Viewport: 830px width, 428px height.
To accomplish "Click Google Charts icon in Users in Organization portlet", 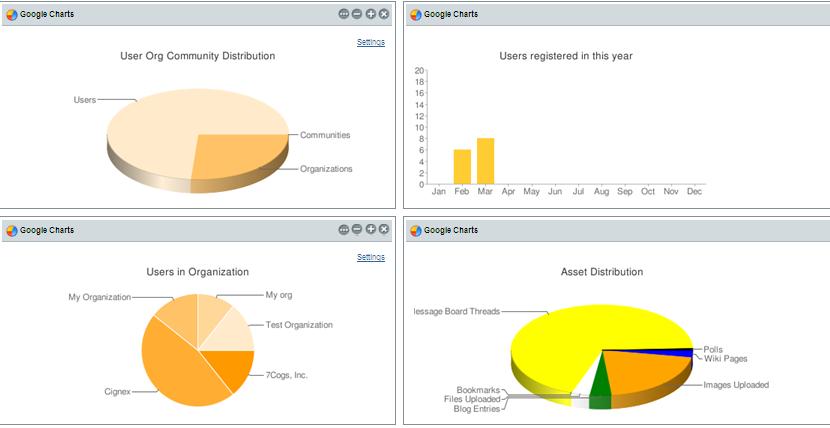I will tap(12, 231).
